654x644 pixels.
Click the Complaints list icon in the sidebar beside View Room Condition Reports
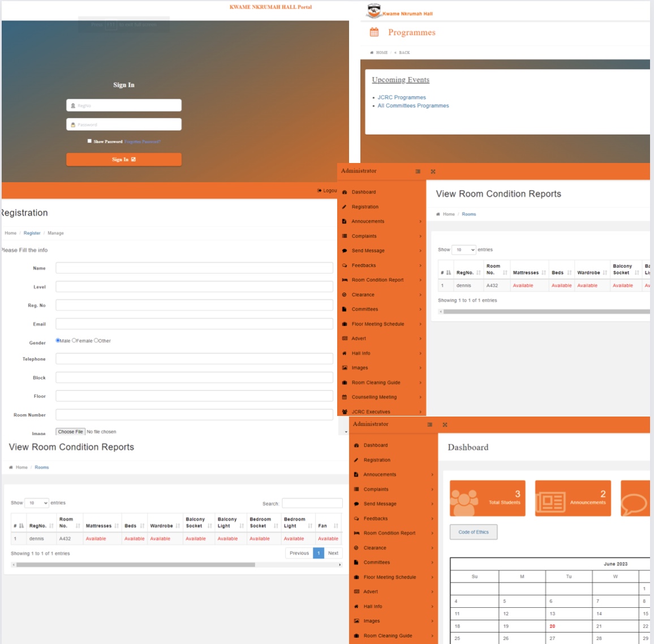point(345,236)
